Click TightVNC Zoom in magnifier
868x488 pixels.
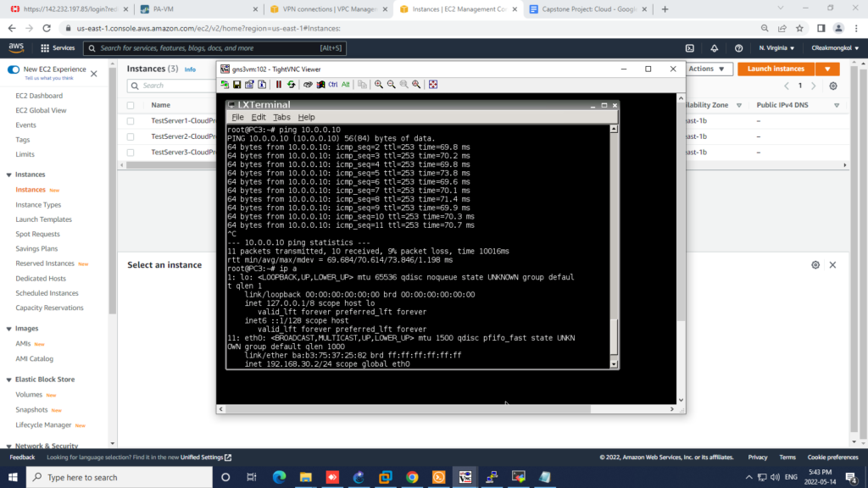pyautogui.click(x=379, y=85)
